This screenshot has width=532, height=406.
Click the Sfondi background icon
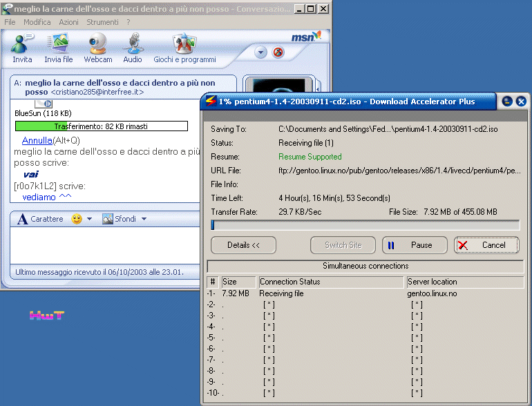[108, 219]
